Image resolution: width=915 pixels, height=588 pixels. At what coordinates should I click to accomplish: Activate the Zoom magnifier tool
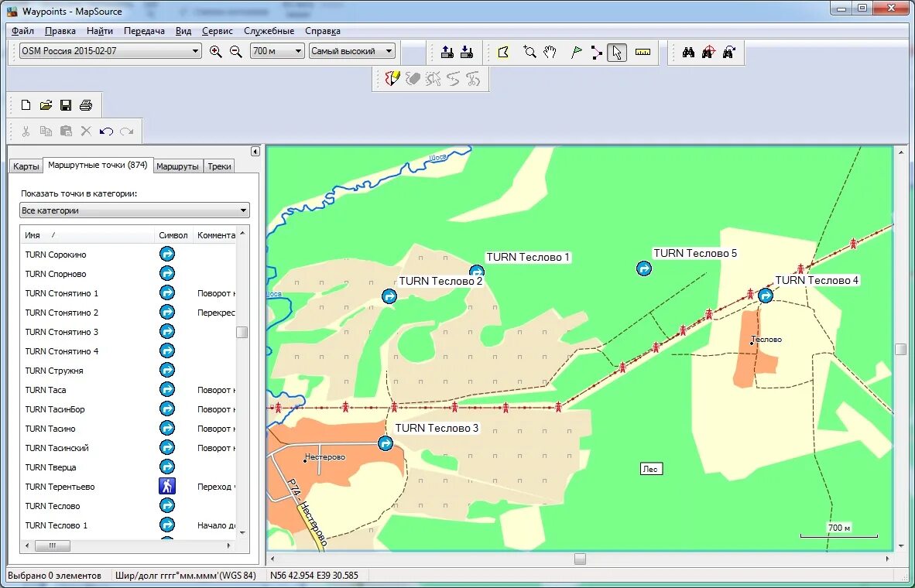(x=530, y=52)
